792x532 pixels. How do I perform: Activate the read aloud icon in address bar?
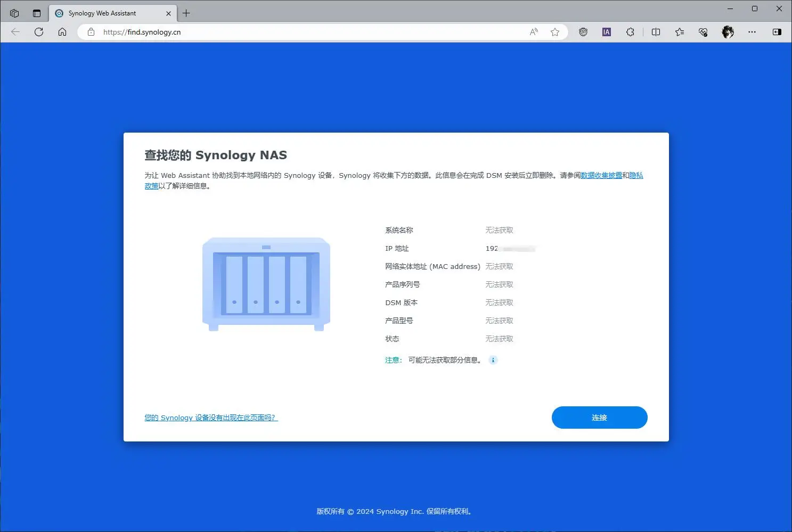(x=534, y=32)
